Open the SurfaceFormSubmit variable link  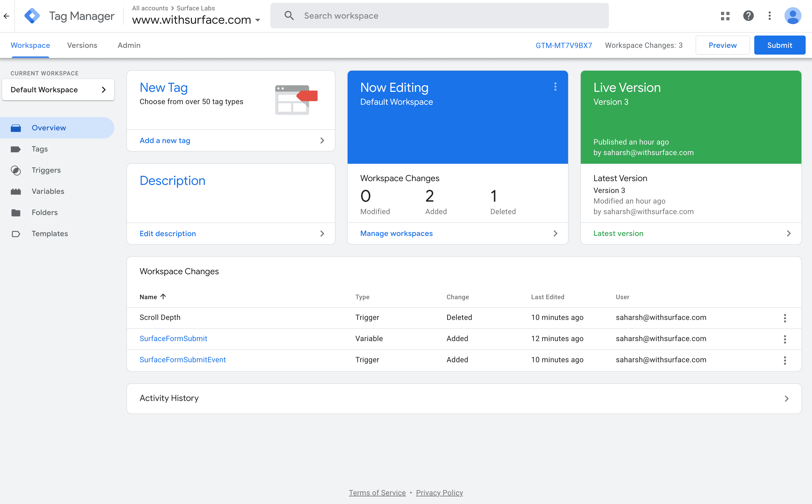point(173,339)
